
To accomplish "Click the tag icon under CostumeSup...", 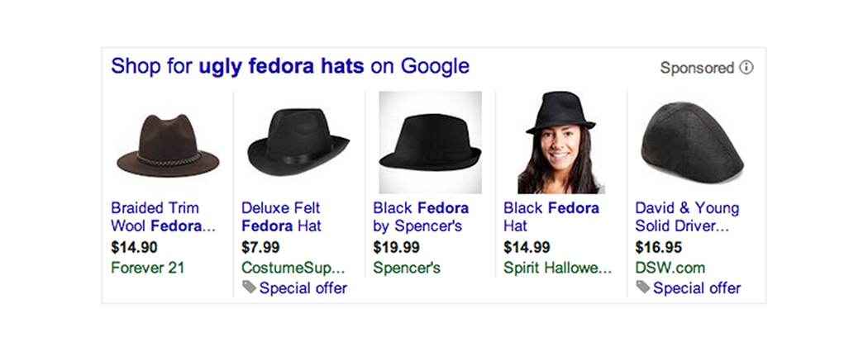I will click(249, 287).
